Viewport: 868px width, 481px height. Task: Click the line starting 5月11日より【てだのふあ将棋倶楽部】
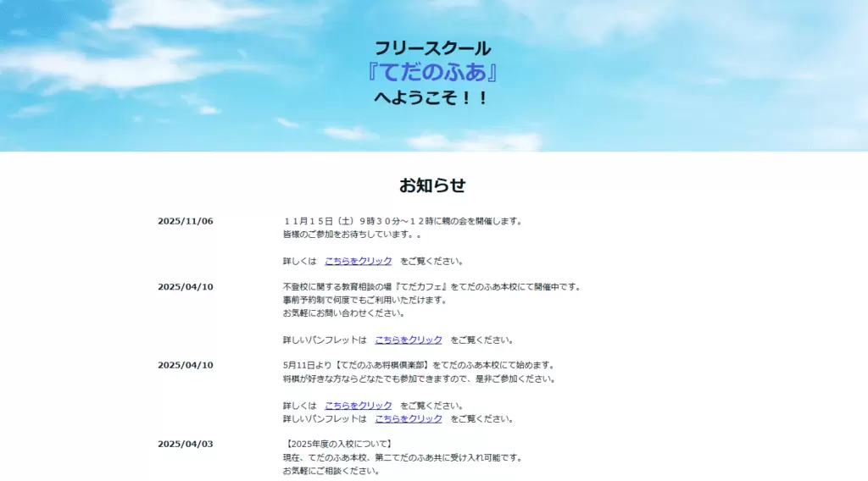click(420, 366)
